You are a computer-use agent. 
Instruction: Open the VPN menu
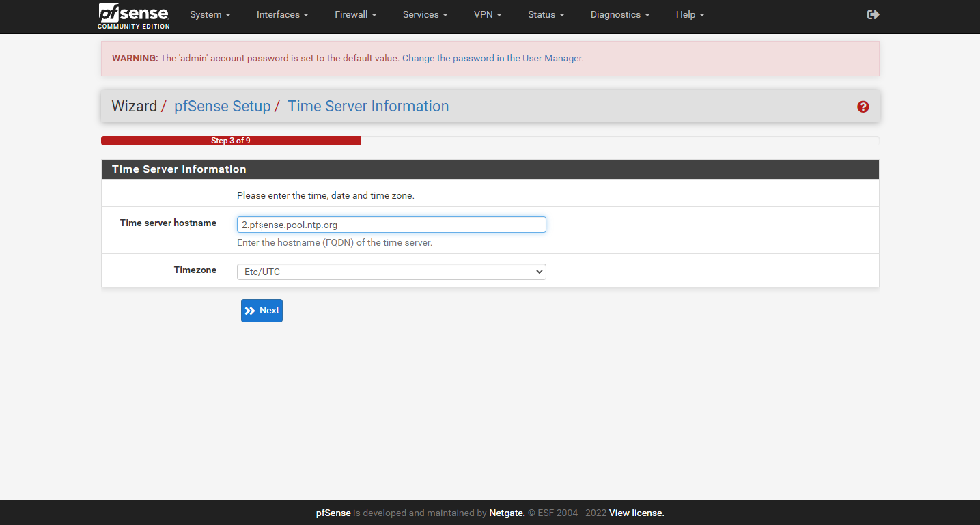point(488,14)
